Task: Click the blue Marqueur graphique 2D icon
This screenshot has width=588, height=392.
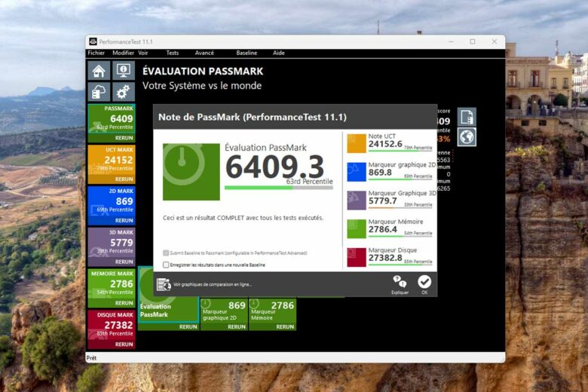Action: [x=357, y=172]
